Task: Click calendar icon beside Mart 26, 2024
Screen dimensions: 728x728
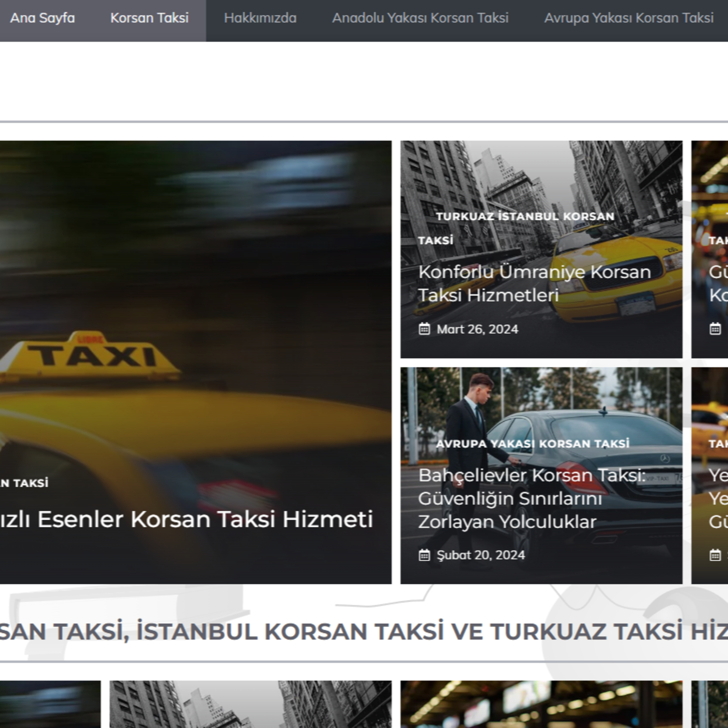Action: click(424, 329)
